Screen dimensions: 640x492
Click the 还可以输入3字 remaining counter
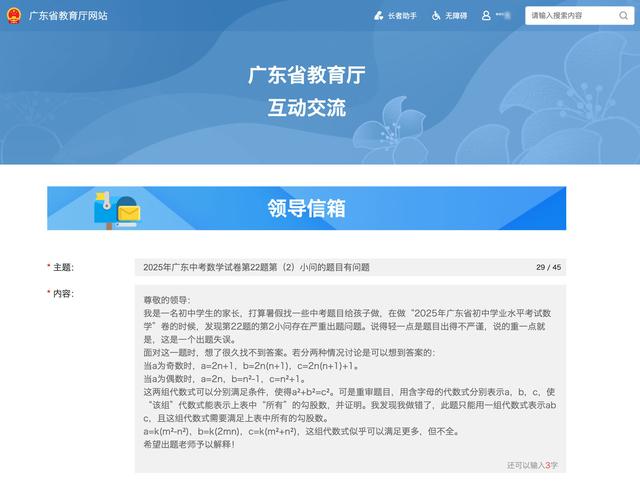point(532,465)
